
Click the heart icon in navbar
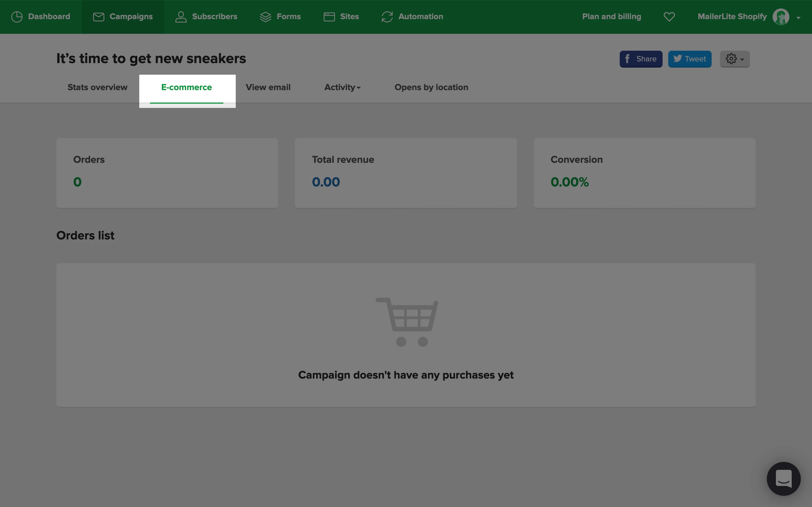pos(669,17)
